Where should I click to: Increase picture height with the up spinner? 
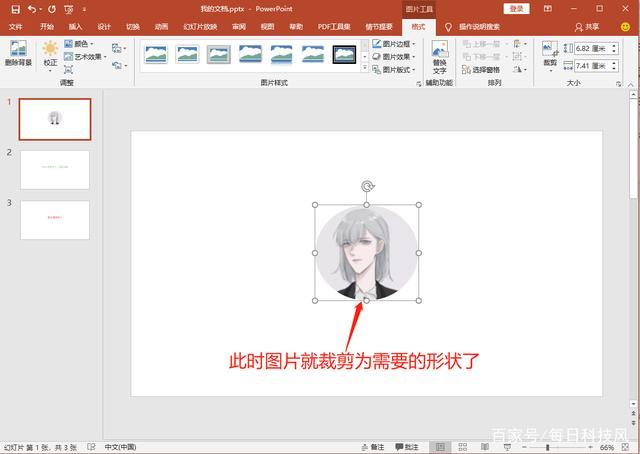click(614, 46)
